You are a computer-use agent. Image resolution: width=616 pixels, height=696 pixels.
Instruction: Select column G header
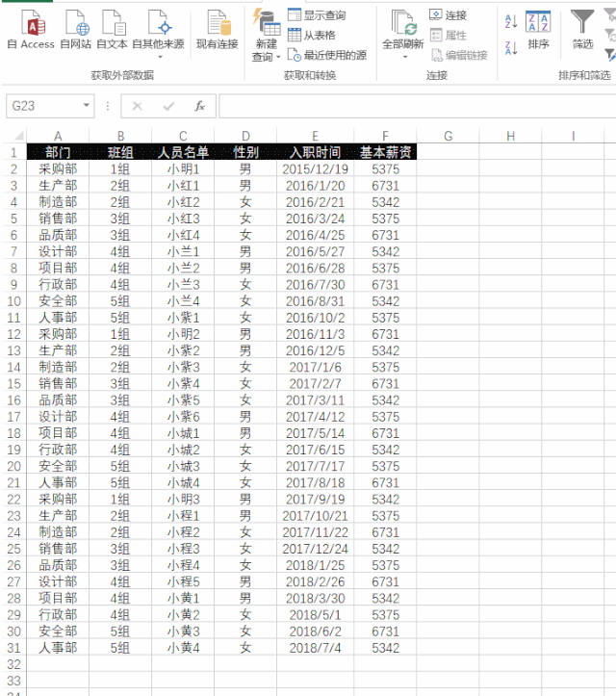[448, 136]
